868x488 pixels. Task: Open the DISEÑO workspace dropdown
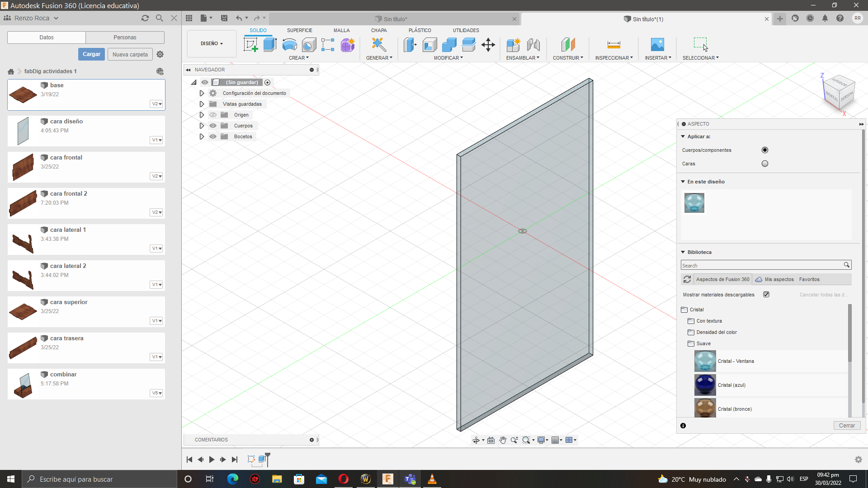212,44
